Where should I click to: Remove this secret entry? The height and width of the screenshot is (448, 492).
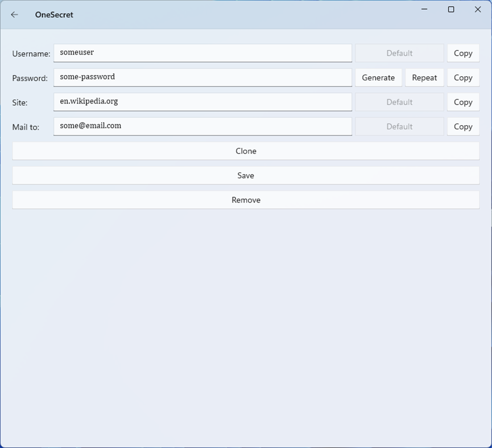click(246, 200)
